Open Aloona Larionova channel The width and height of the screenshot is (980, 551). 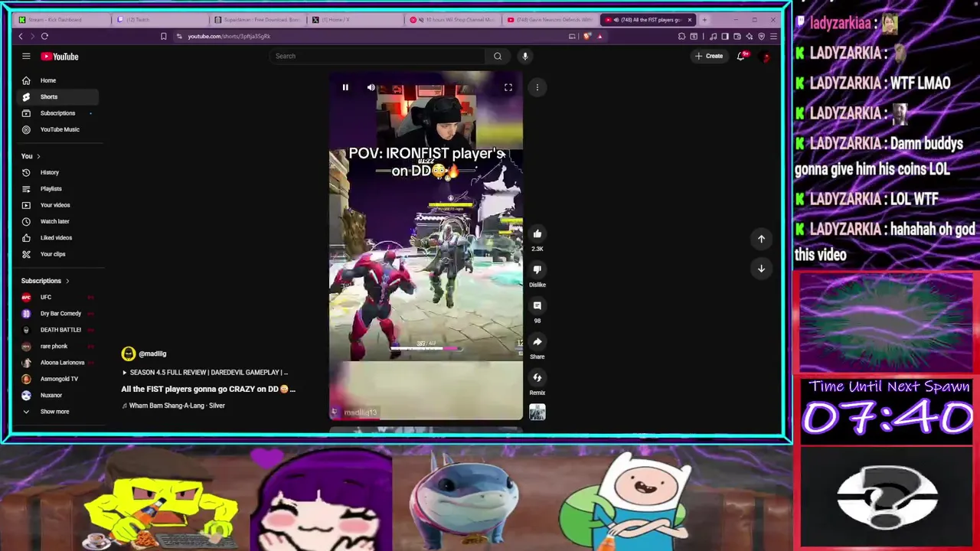click(x=57, y=363)
